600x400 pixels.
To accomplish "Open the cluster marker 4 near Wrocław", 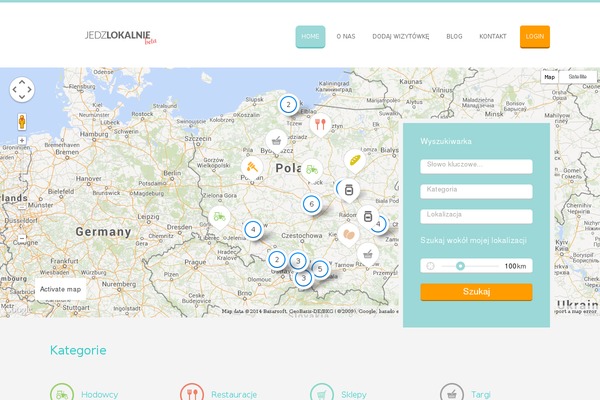I will tap(253, 230).
